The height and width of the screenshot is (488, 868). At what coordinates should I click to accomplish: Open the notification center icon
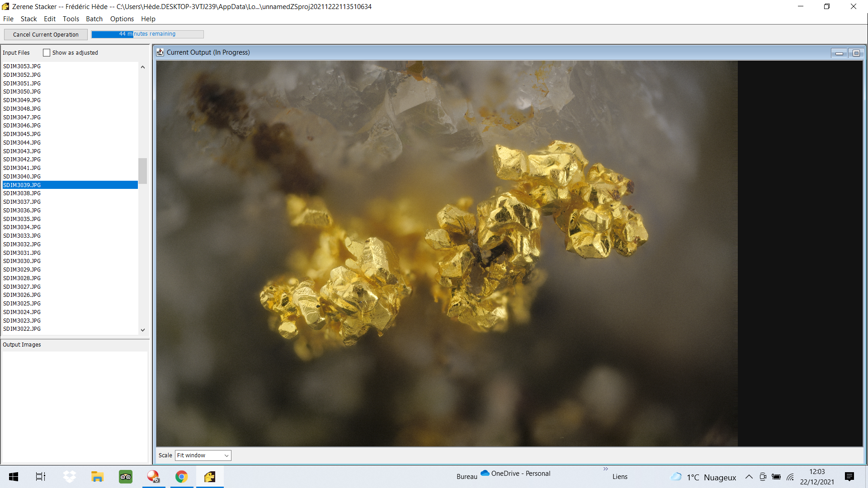(849, 477)
